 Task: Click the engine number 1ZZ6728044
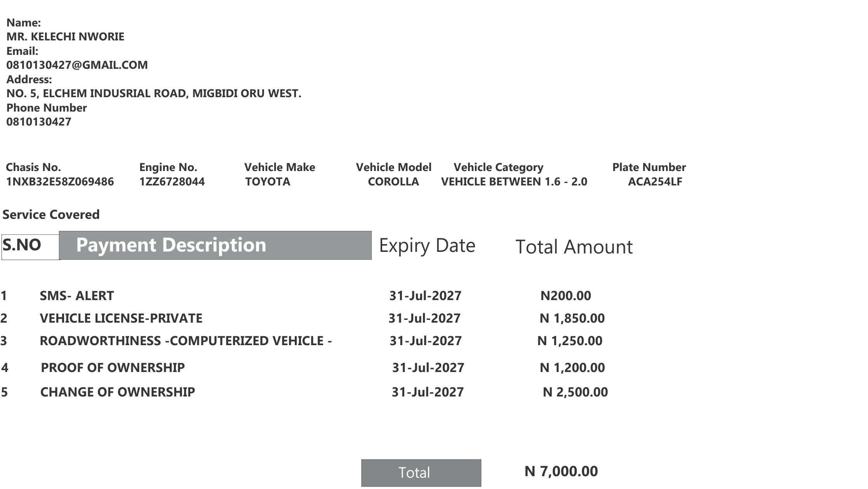coord(172,182)
